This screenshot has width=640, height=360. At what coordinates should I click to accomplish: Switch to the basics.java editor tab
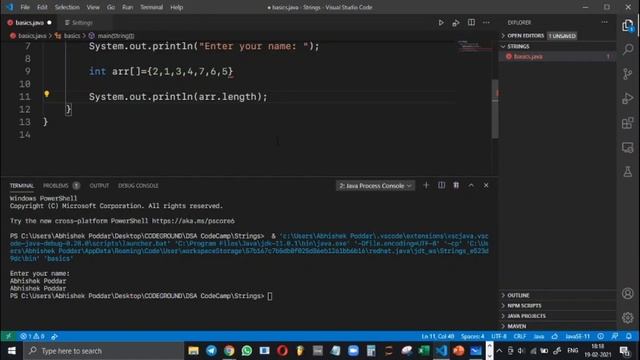pos(29,23)
